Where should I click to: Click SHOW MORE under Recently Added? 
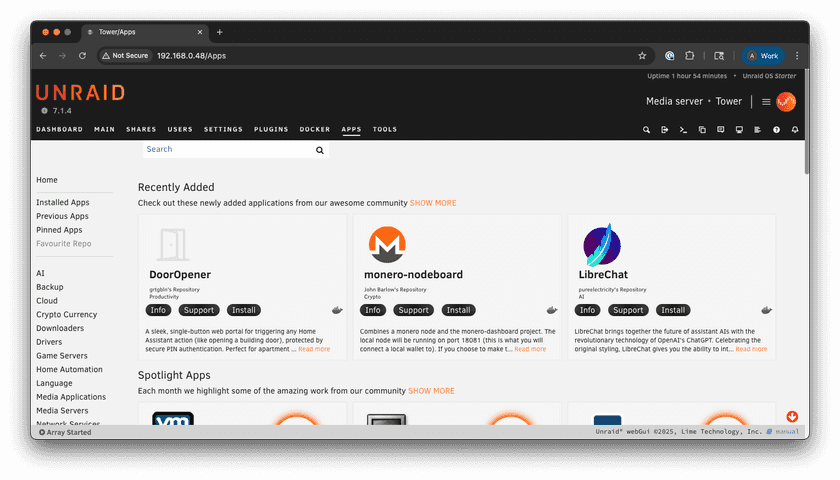click(433, 203)
